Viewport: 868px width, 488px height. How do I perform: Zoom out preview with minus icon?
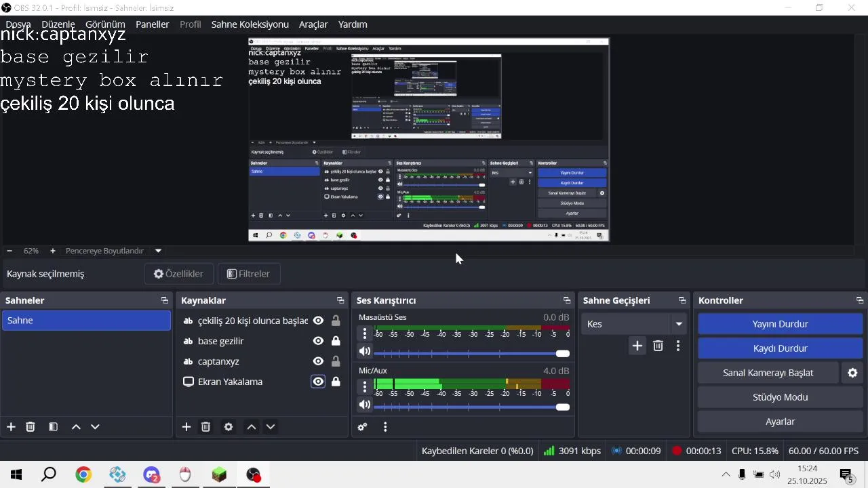[x=9, y=251]
